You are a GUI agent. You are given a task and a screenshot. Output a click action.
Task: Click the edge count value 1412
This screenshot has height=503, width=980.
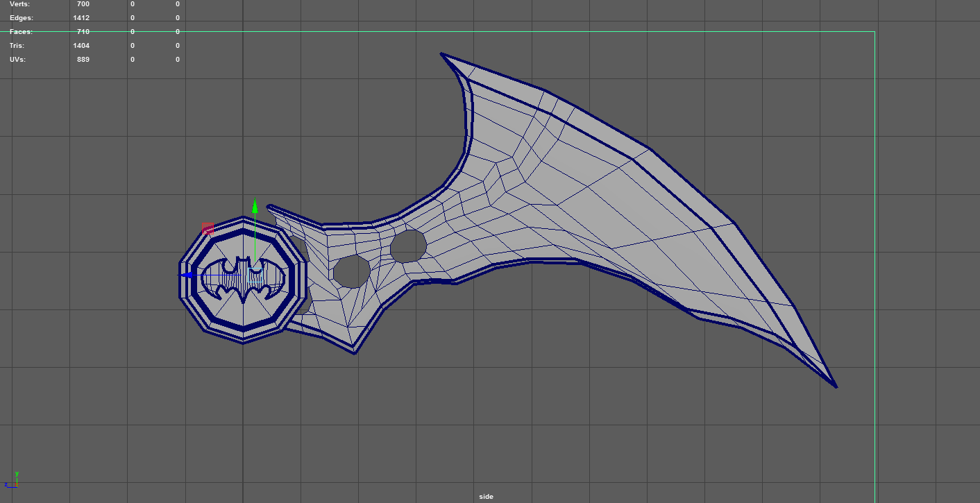click(81, 18)
